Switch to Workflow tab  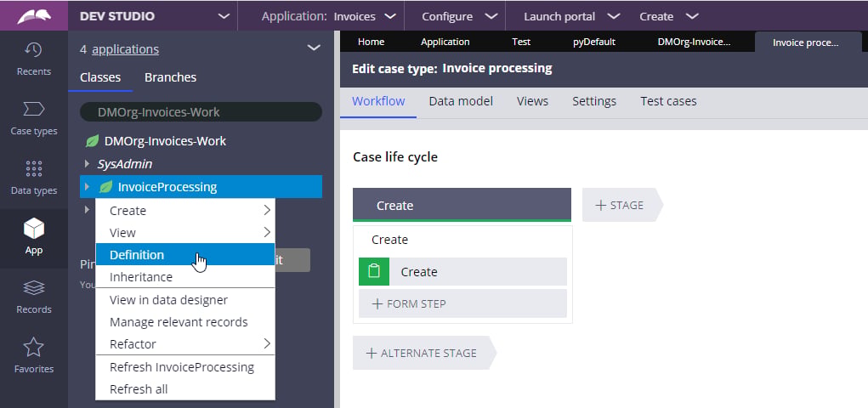coord(378,101)
